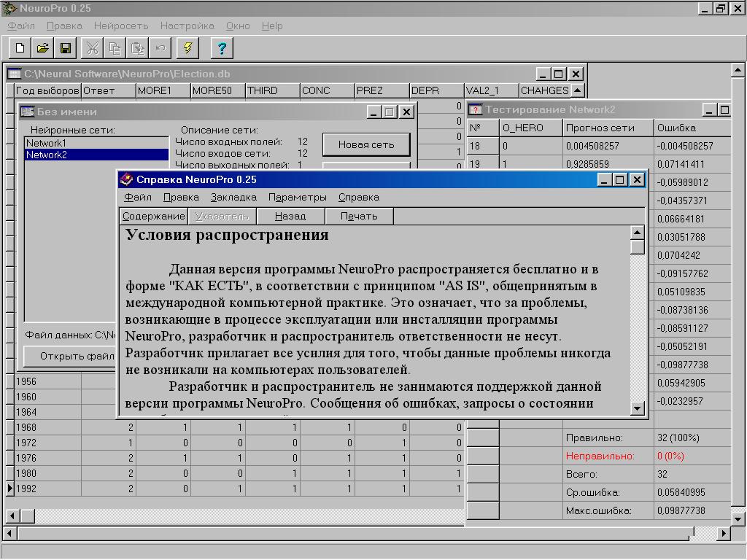Screen dimensions: 747x560
Task: Click the Cut scissors toolbar icon
Action: click(93, 48)
